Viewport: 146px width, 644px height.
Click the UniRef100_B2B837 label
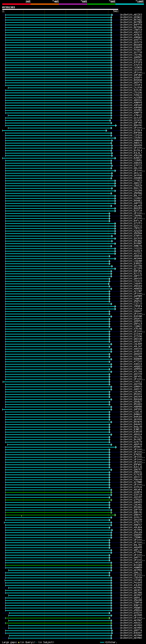click(x=131, y=158)
